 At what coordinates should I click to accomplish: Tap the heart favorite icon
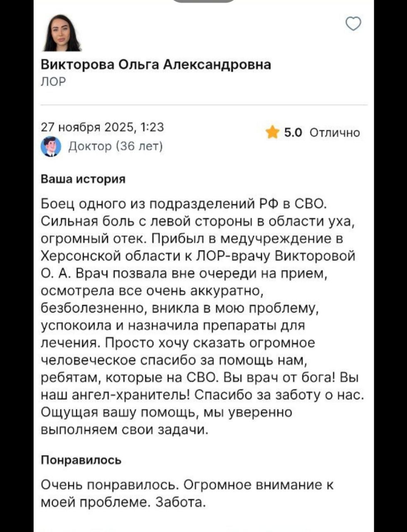pyautogui.click(x=353, y=24)
